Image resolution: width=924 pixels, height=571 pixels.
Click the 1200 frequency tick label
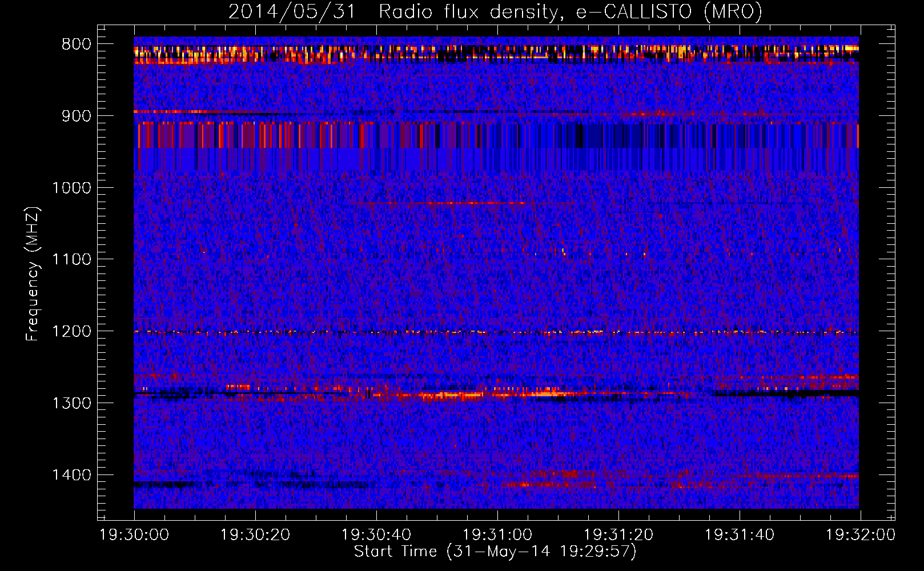(71, 332)
